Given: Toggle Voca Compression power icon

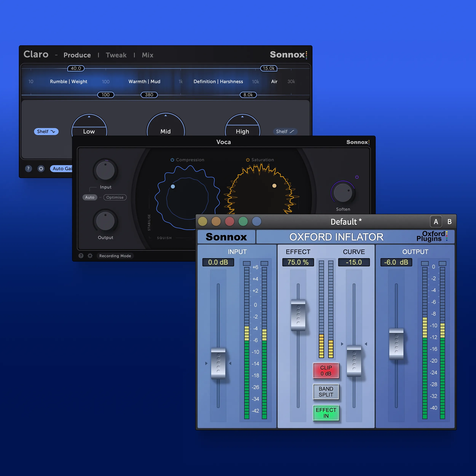Looking at the screenshot, I should (172, 160).
